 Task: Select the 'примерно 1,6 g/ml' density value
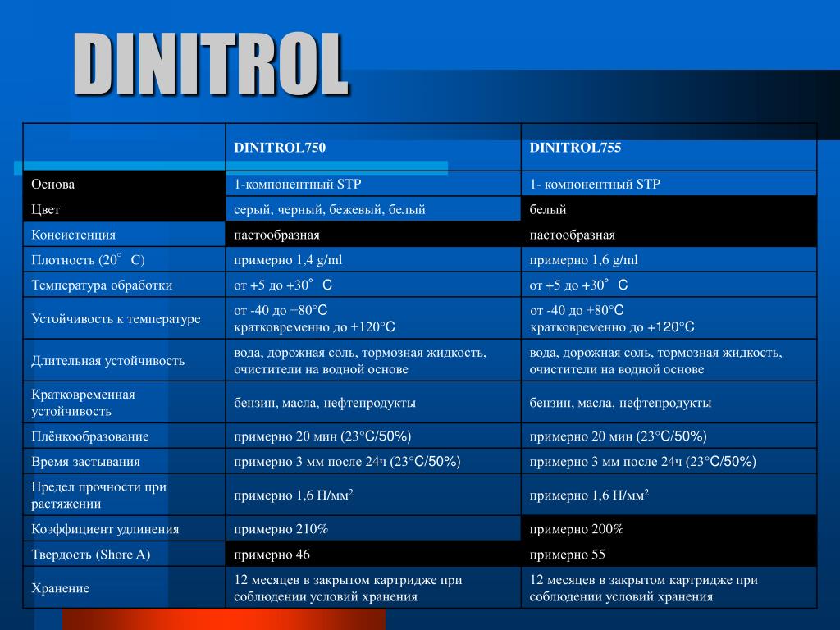coord(583,260)
